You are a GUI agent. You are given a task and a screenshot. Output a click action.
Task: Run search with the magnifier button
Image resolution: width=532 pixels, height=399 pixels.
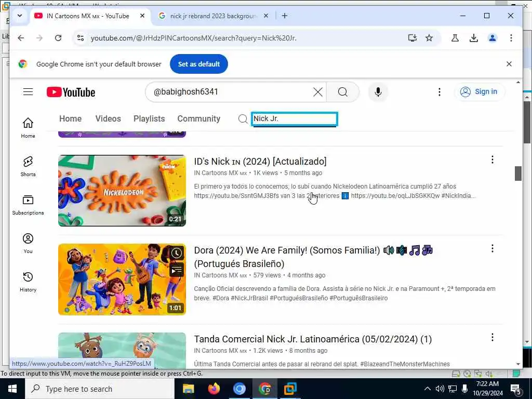point(343,92)
